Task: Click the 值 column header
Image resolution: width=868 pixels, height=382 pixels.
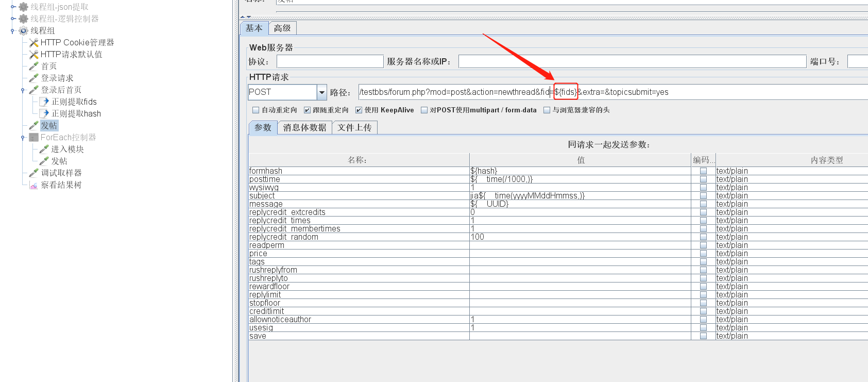Action: 581,160
